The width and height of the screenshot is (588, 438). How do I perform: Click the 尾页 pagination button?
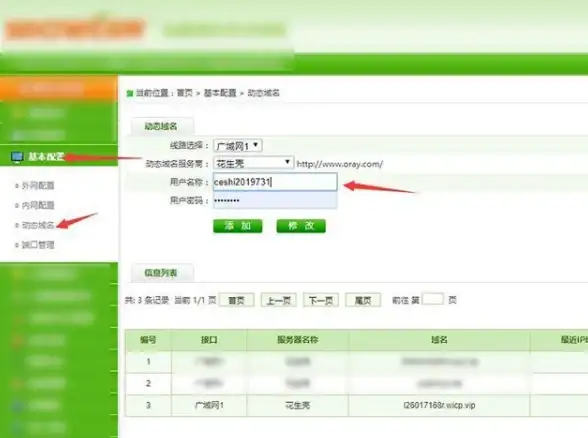pyautogui.click(x=363, y=300)
